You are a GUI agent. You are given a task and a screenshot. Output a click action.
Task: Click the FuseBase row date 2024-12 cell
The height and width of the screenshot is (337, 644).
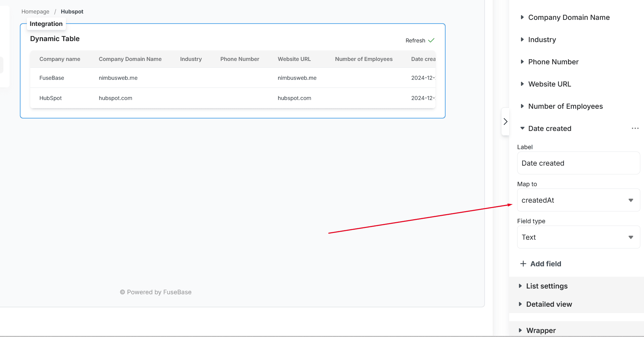tap(423, 78)
